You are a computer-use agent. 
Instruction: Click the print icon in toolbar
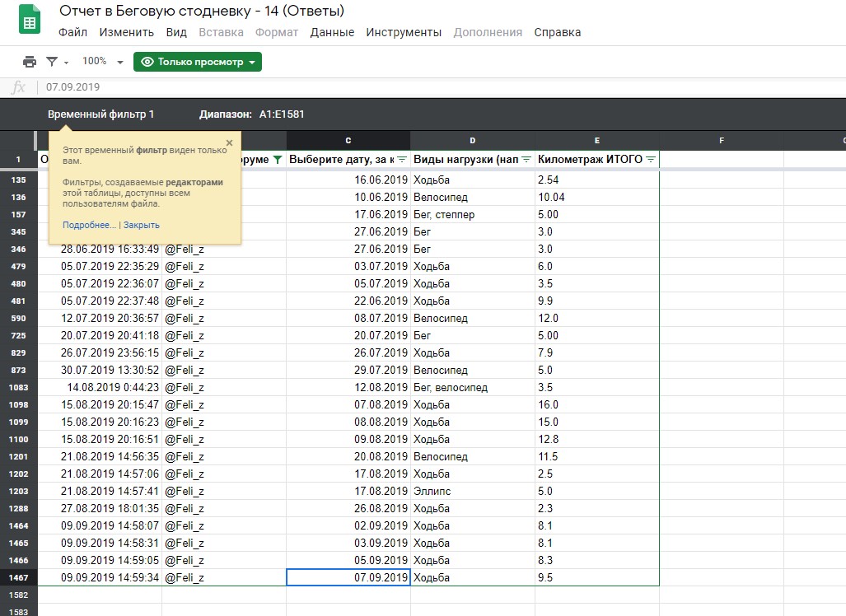pos(30,62)
